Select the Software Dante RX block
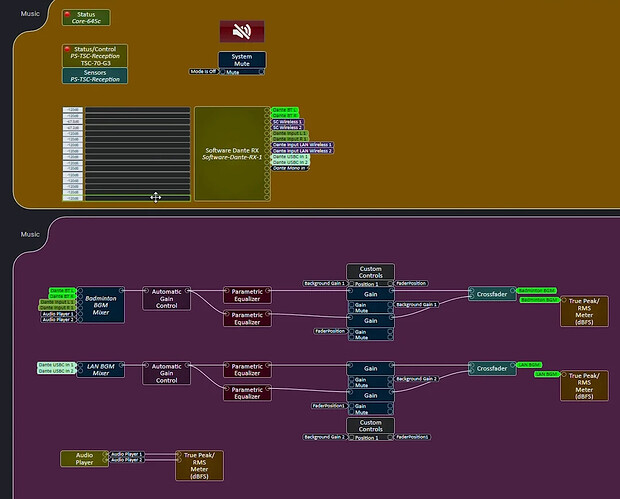The image size is (620, 499). (229, 154)
